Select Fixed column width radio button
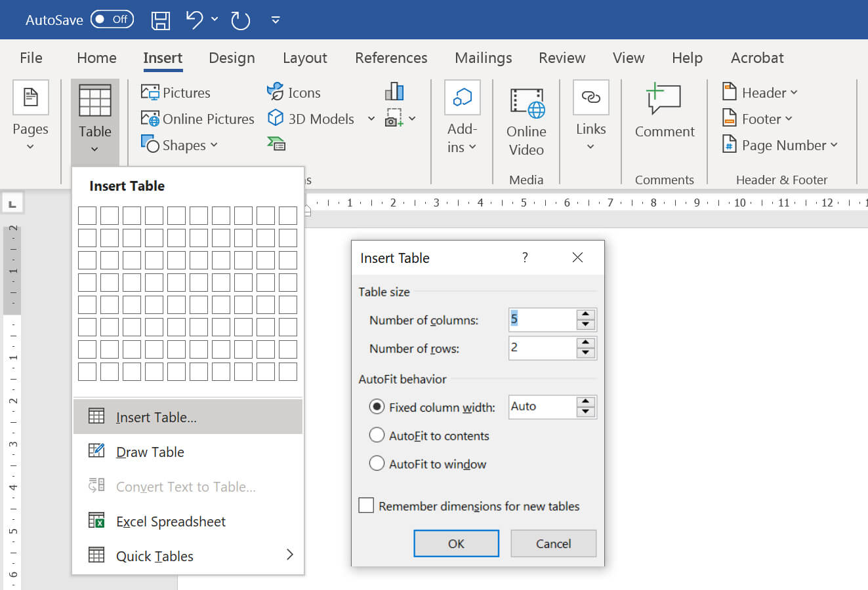Image resolution: width=868 pixels, height=590 pixels. 377,407
